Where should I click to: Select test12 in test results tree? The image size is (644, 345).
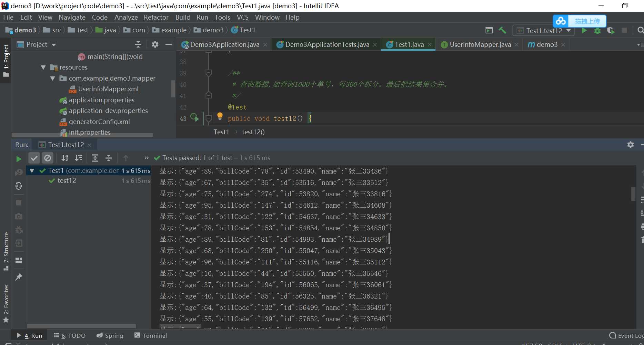(67, 181)
